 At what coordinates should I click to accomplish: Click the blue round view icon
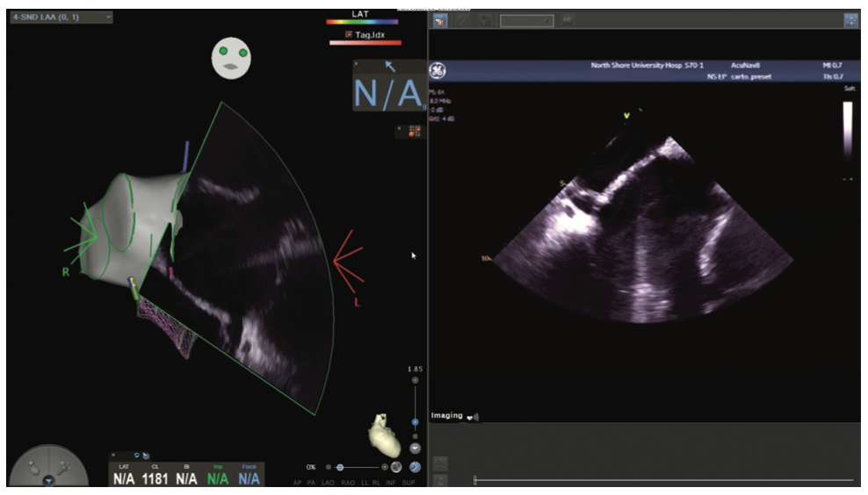click(x=415, y=467)
